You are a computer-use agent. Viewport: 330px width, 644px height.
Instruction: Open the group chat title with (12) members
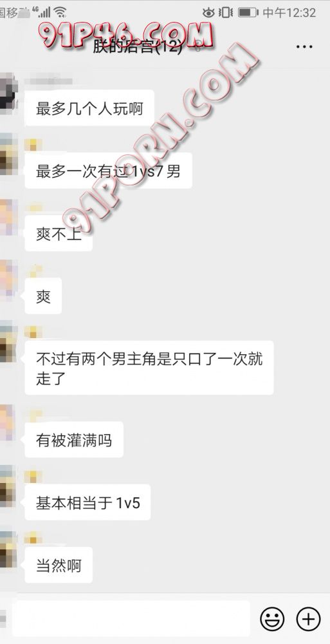point(138,46)
